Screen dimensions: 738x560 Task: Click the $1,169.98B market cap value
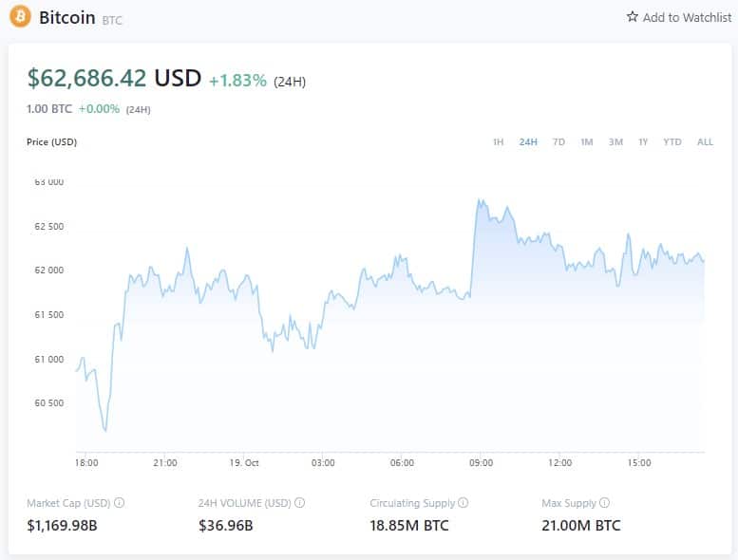(x=62, y=525)
